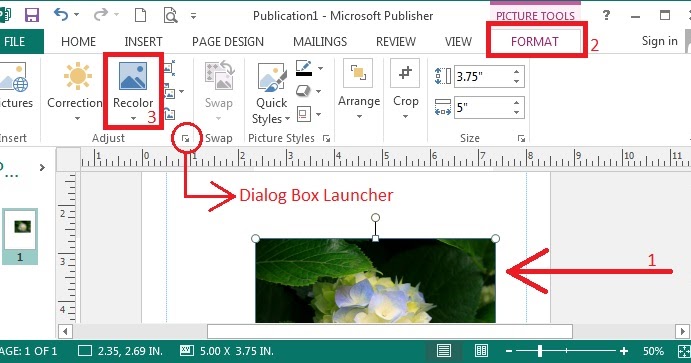Decrease shape height with the down spinner

pyautogui.click(x=516, y=81)
